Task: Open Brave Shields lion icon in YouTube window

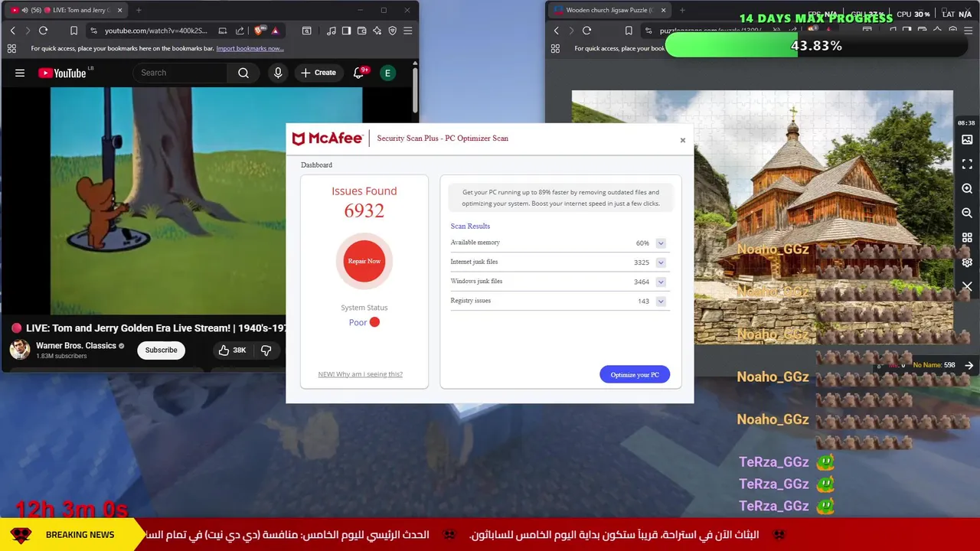Action: [260, 31]
